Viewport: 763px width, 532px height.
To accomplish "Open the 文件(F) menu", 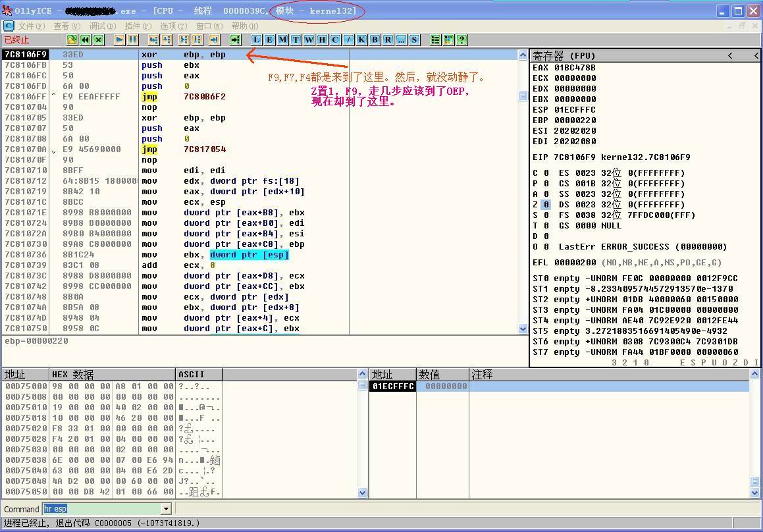I will (31, 26).
